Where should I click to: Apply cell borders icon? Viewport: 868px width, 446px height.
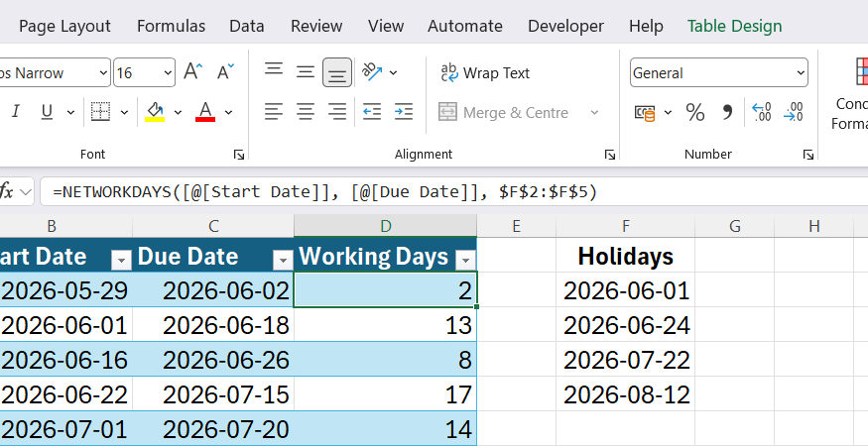pyautogui.click(x=101, y=112)
